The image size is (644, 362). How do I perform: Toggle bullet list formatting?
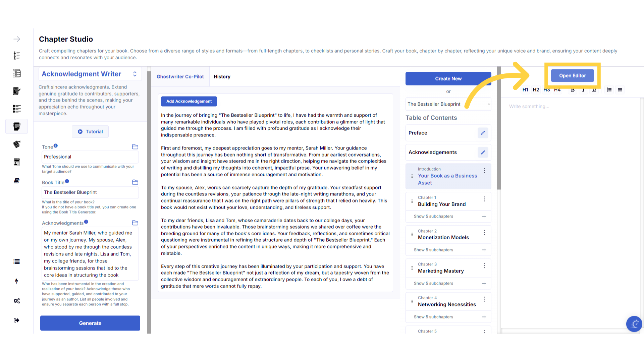620,90
